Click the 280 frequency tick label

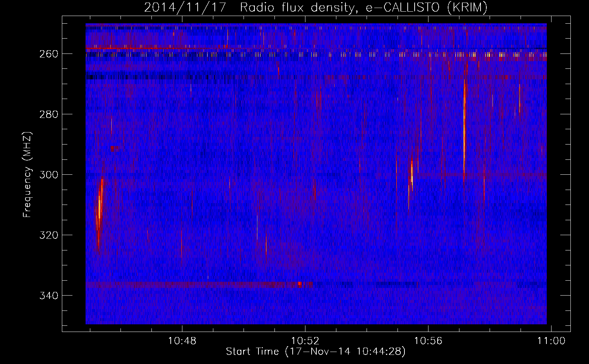click(x=48, y=114)
